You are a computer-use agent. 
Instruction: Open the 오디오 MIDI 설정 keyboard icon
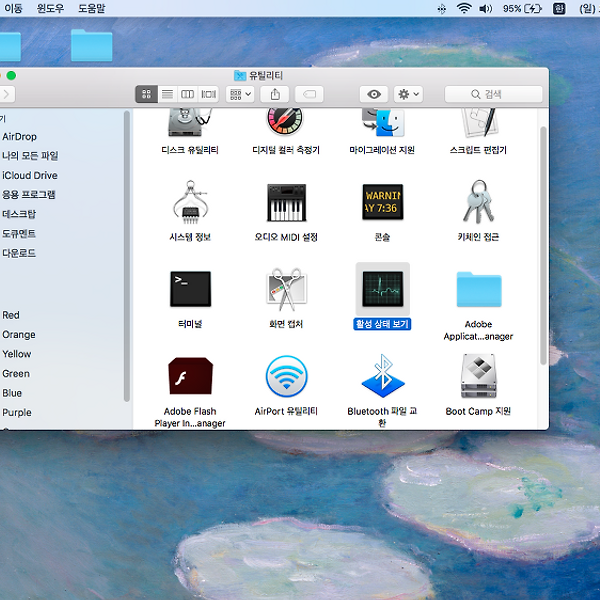click(286, 203)
